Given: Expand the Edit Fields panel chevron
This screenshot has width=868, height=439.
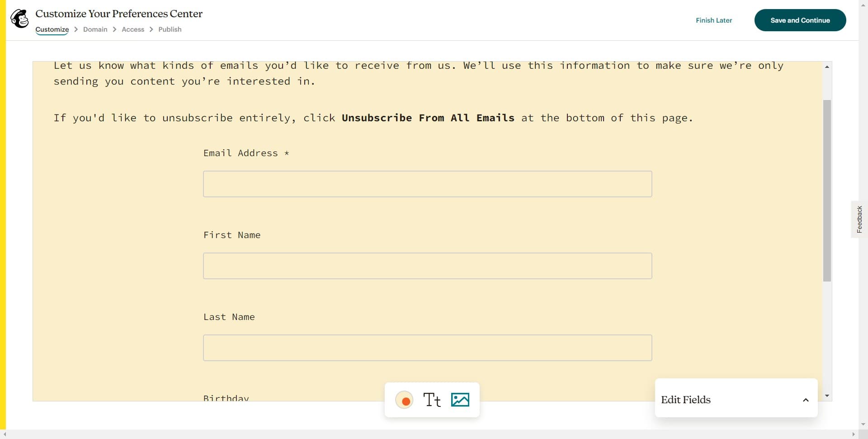Looking at the screenshot, I should click(806, 400).
